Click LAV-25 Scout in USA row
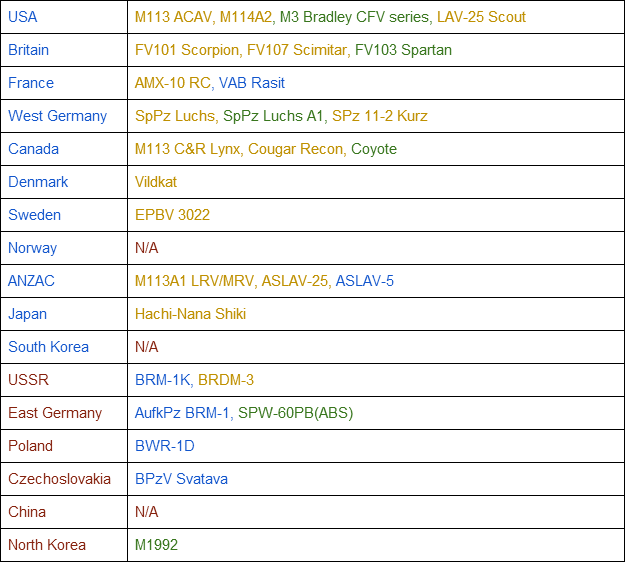 click(481, 17)
